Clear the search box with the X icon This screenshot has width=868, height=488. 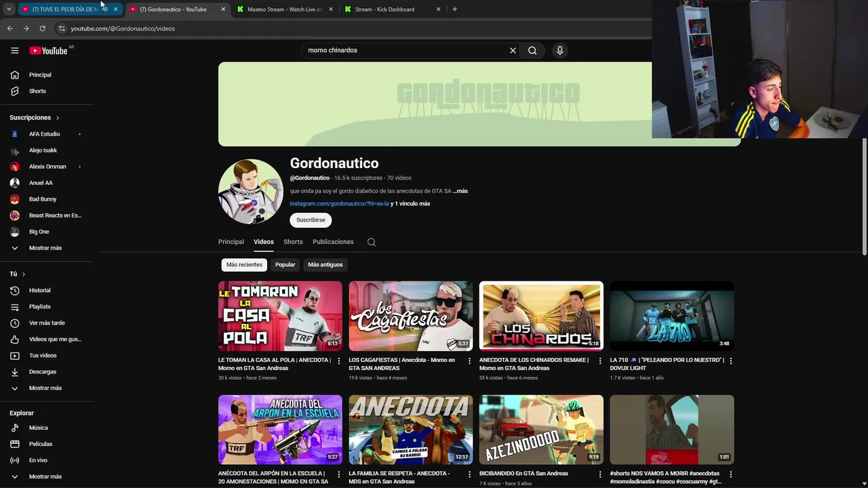[513, 50]
